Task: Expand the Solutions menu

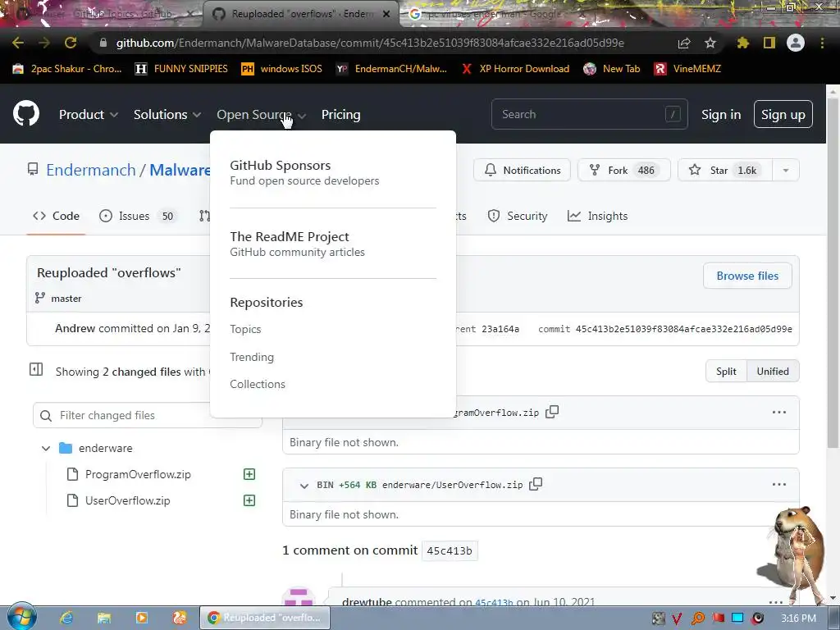Action: click(x=167, y=114)
